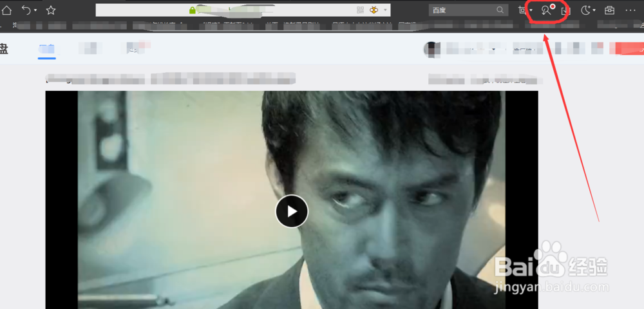Select the underlined first navigation tab
The image size is (644, 309).
click(x=47, y=50)
